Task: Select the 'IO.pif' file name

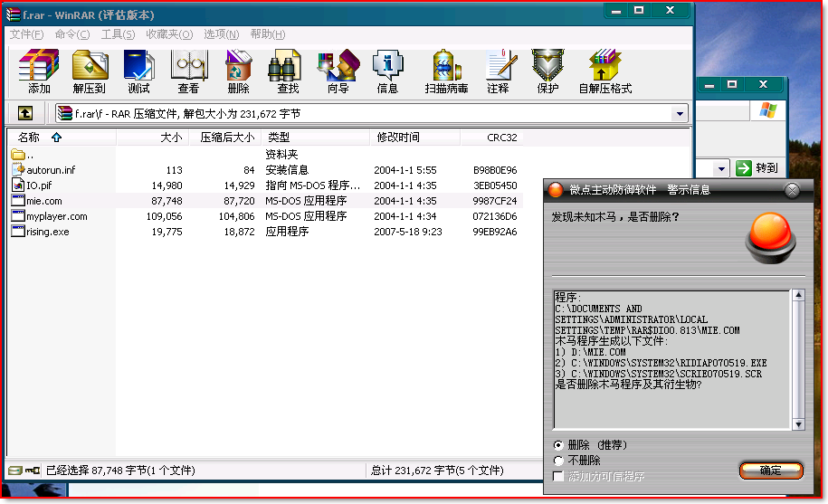Action: 39,185
